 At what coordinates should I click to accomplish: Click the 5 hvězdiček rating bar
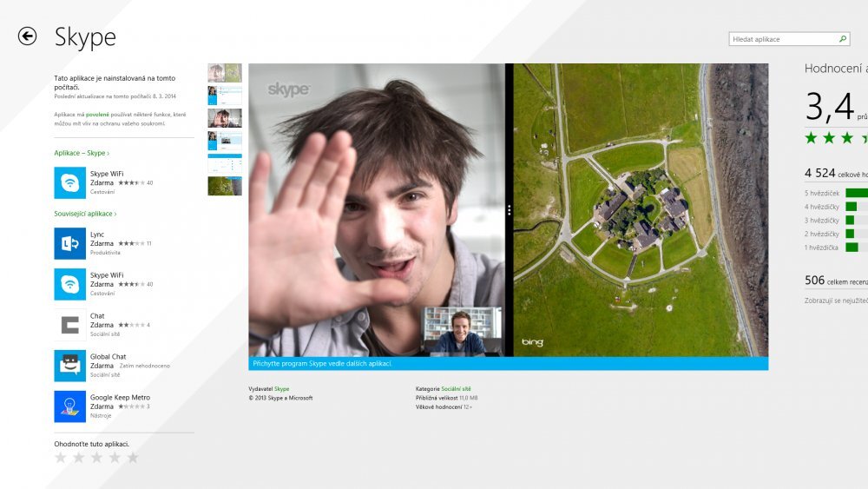pyautogui.click(x=857, y=193)
